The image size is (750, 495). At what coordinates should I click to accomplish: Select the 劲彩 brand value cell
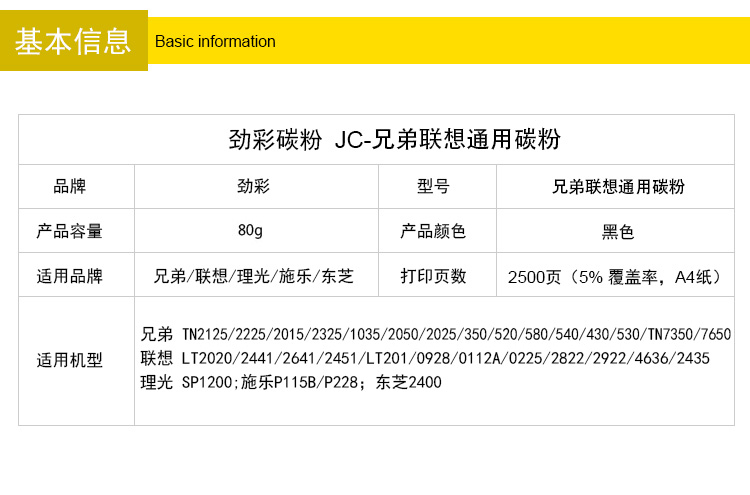[x=253, y=187]
